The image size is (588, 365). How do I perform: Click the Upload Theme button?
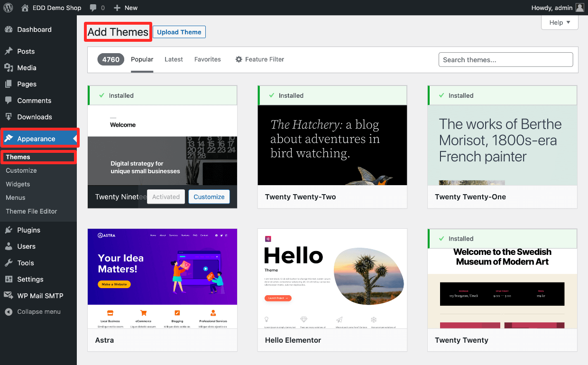(x=179, y=32)
